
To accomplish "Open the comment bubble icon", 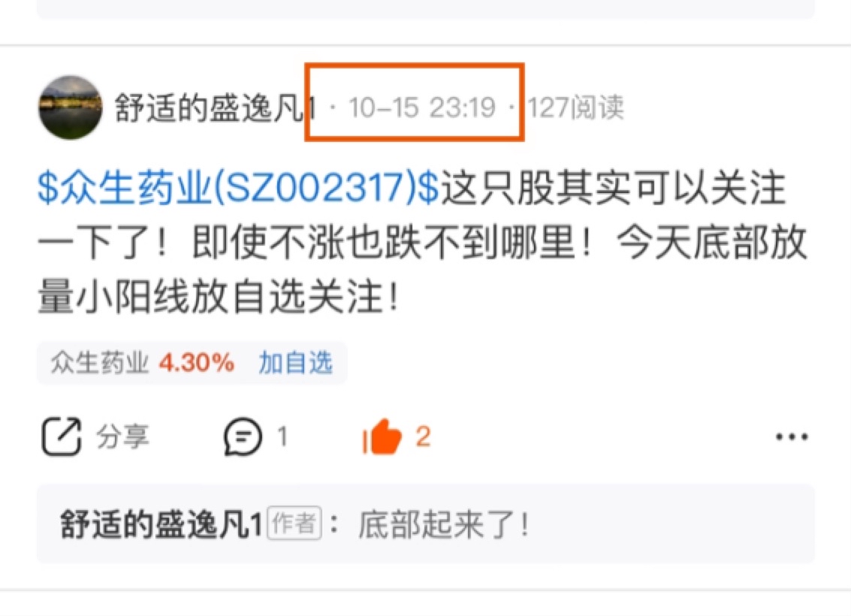I will [x=243, y=436].
